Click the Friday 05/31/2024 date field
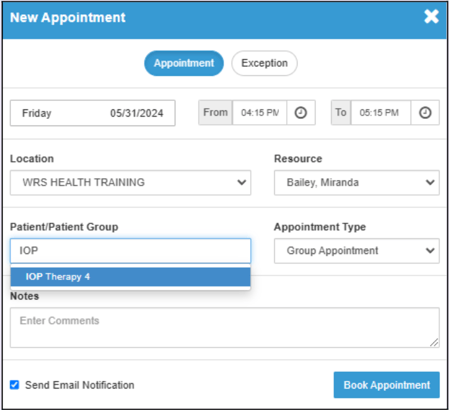The height and width of the screenshot is (410, 449). click(93, 113)
